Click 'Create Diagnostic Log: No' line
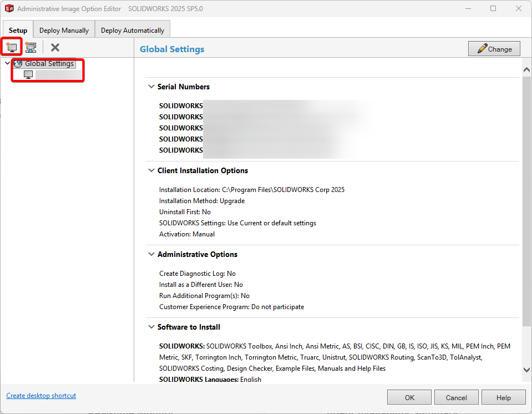Image resolution: width=532 pixels, height=414 pixels. (197, 274)
